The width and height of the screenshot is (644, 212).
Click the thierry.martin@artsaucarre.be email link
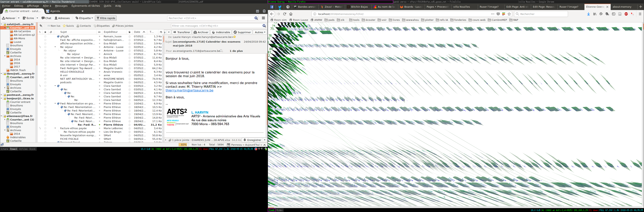pyautogui.click(x=189, y=90)
